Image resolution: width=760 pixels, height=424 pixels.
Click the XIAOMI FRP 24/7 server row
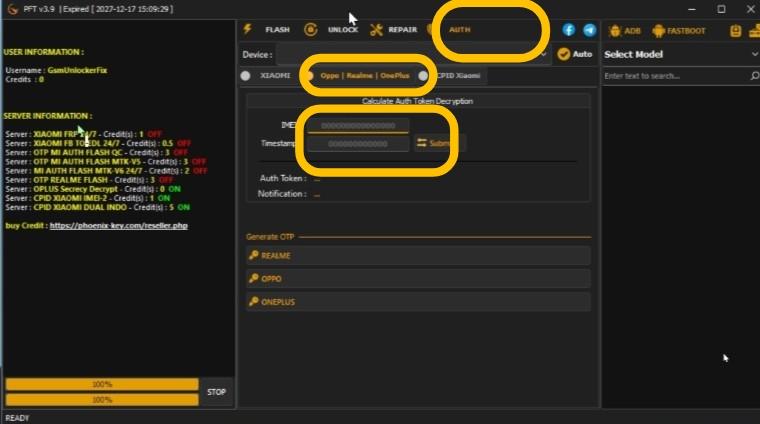[x=83, y=134]
